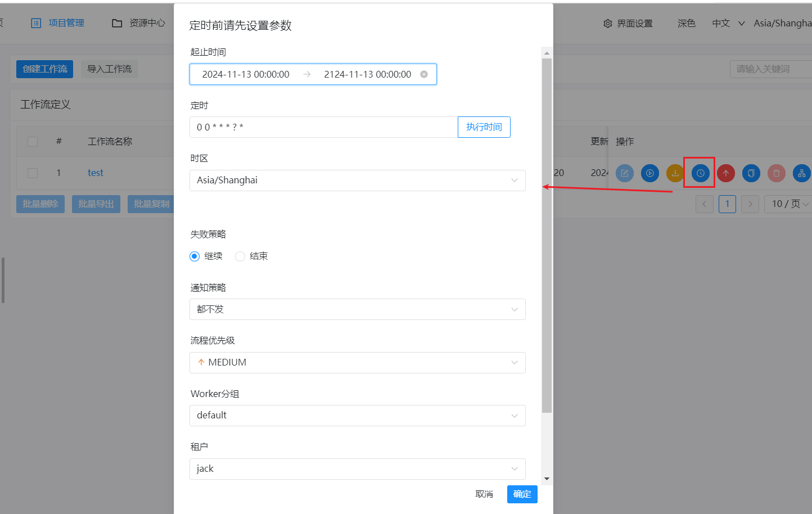Expand the 流程优先级 MEDIUM dropdown
Screen dimensions: 812x514
[x=357, y=363]
